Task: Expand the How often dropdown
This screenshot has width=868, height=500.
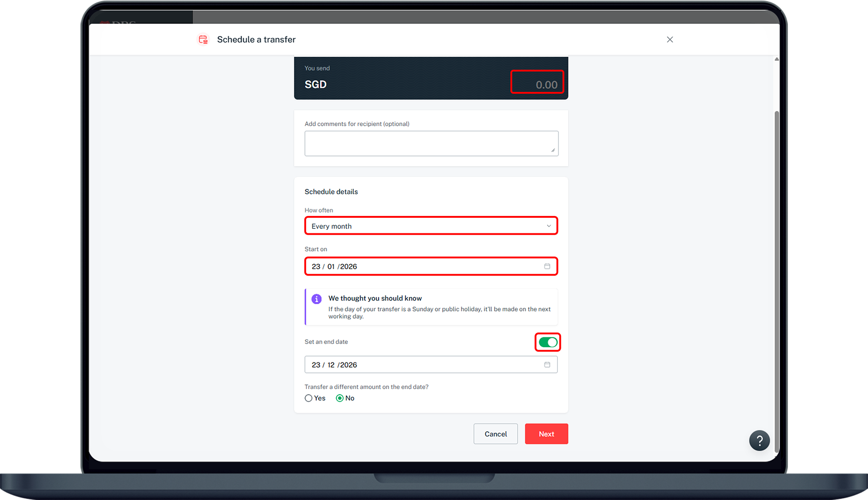Action: click(x=431, y=226)
